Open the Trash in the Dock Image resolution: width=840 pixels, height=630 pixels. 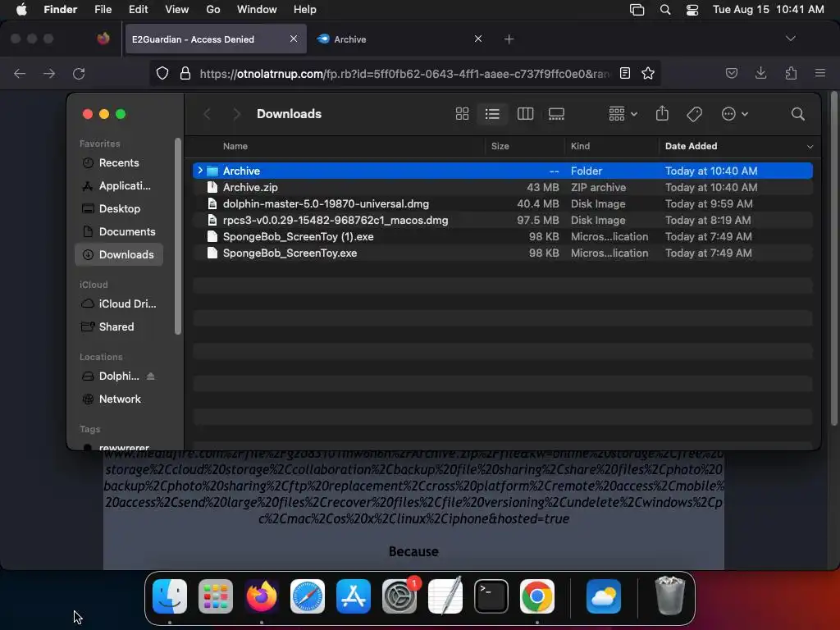tap(669, 596)
